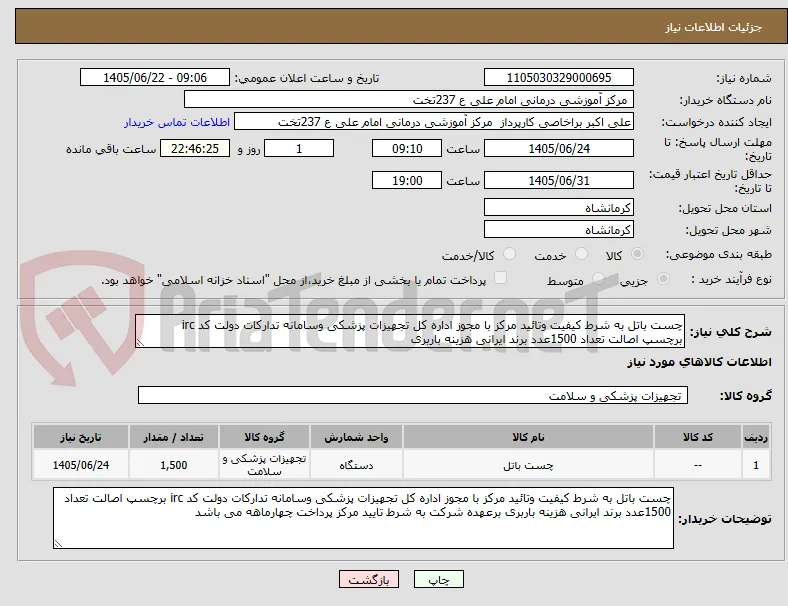Click the buyer organization name field
The width and height of the screenshot is (788, 606).
pyautogui.click(x=409, y=99)
